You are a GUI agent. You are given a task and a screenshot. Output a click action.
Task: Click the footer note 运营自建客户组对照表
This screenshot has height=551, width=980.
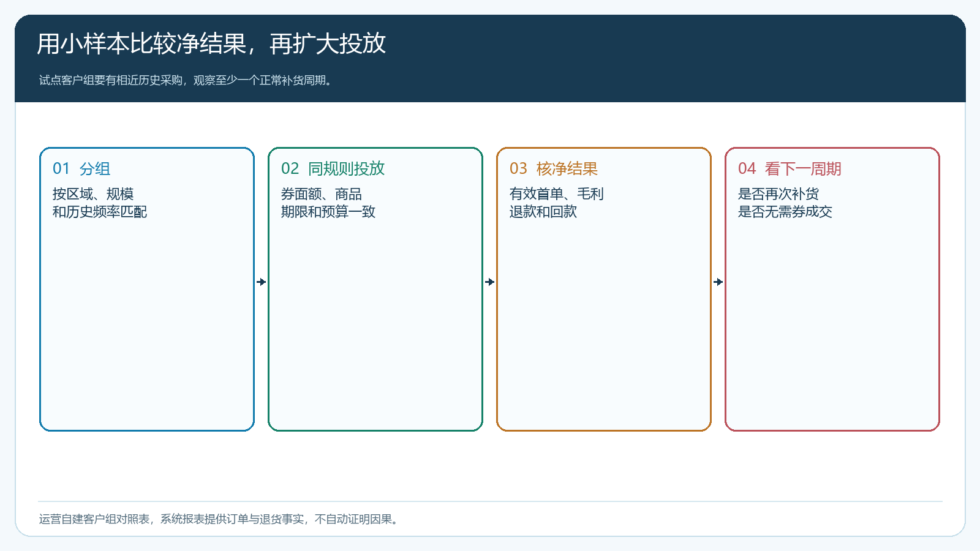click(x=221, y=519)
